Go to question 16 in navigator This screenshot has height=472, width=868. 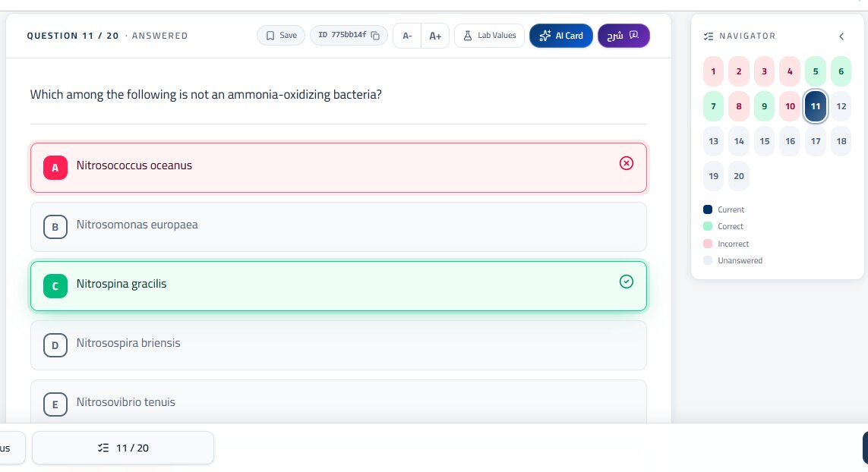pyautogui.click(x=790, y=141)
